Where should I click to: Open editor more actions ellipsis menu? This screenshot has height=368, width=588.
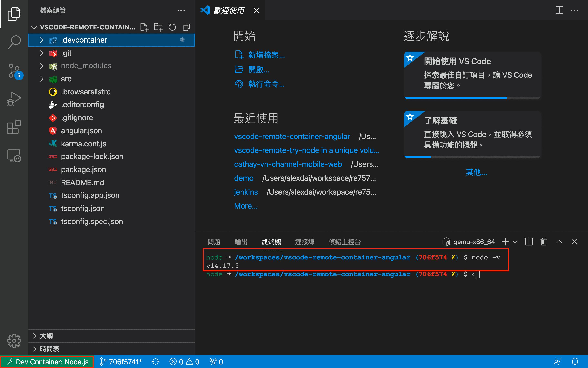[574, 10]
